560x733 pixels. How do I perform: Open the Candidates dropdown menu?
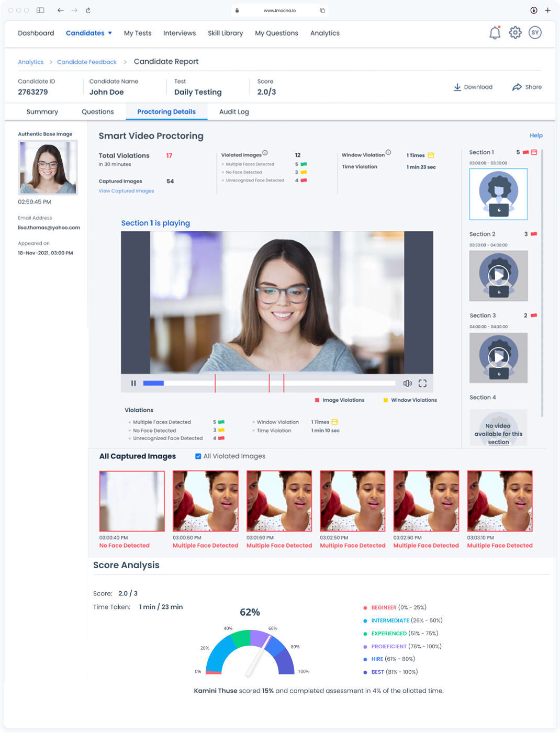pyautogui.click(x=88, y=33)
